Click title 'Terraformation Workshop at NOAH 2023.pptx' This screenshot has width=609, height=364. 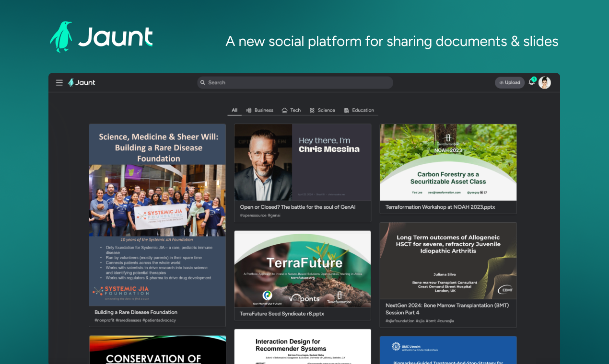click(x=440, y=207)
